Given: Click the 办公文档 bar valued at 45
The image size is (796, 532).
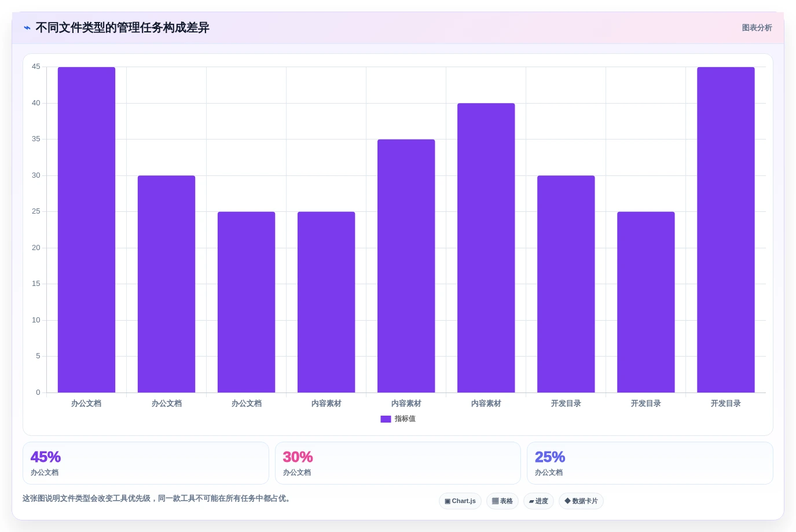Looking at the screenshot, I should [86, 230].
